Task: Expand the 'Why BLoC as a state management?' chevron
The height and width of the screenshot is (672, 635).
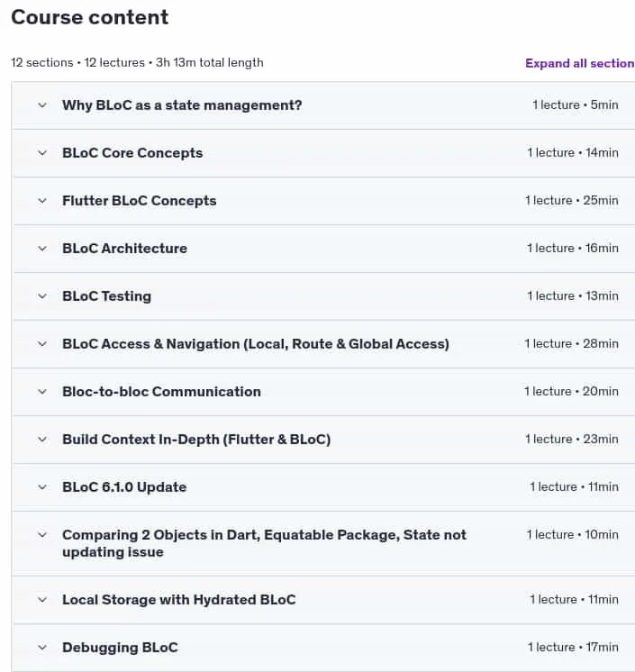Action: point(42,105)
